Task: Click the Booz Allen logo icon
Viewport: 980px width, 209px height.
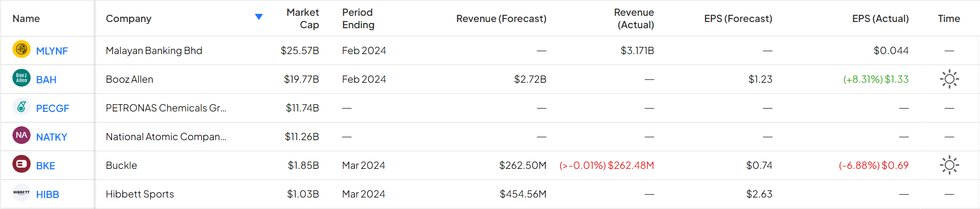Action: click(x=22, y=78)
